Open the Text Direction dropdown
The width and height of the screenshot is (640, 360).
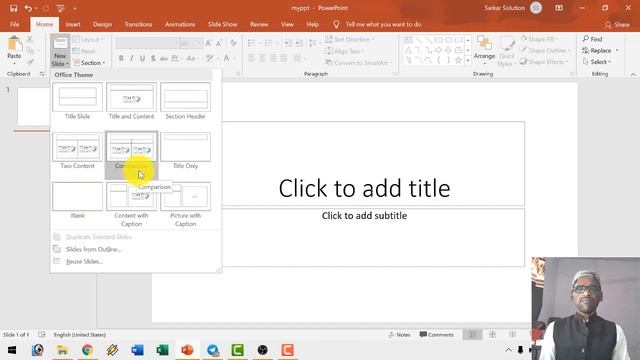pos(350,40)
